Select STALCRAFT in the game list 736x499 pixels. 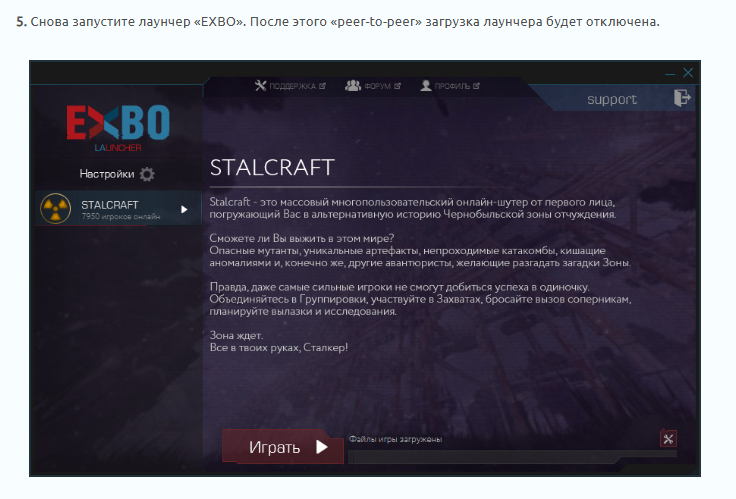coord(118,208)
